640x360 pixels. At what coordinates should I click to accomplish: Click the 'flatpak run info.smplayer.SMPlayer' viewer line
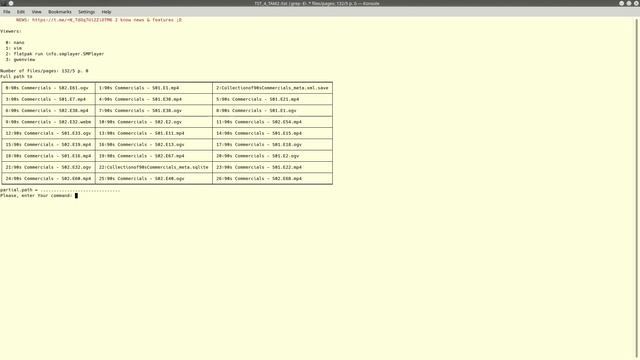point(55,54)
